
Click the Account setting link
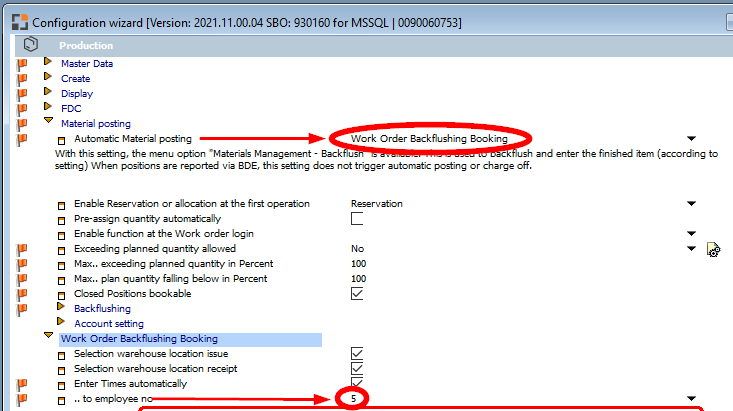(108, 324)
